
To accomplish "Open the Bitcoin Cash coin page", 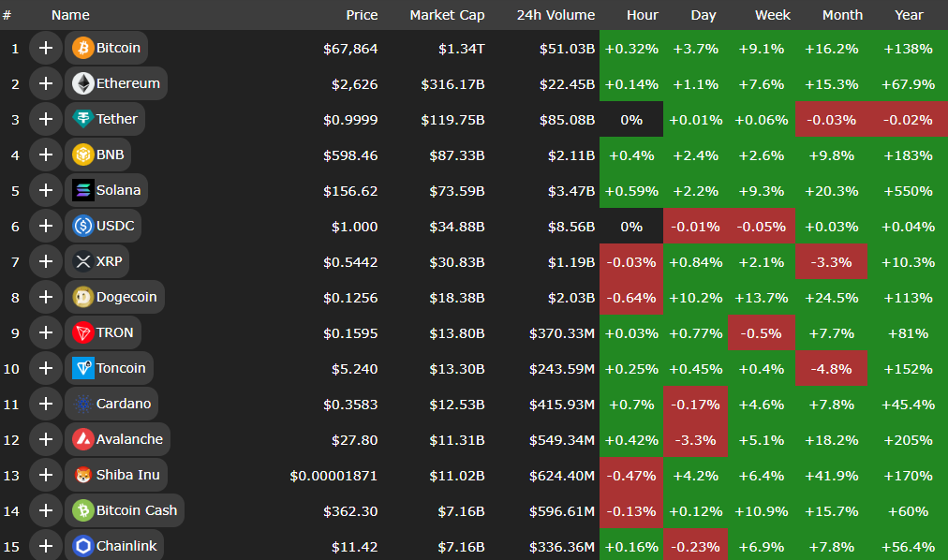I will pyautogui.click(x=136, y=510).
